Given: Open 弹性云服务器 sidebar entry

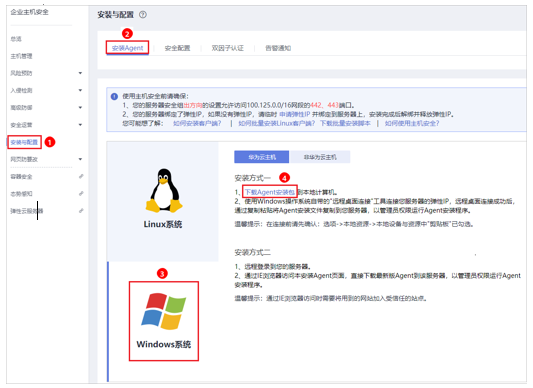Looking at the screenshot, I should click(27, 211).
